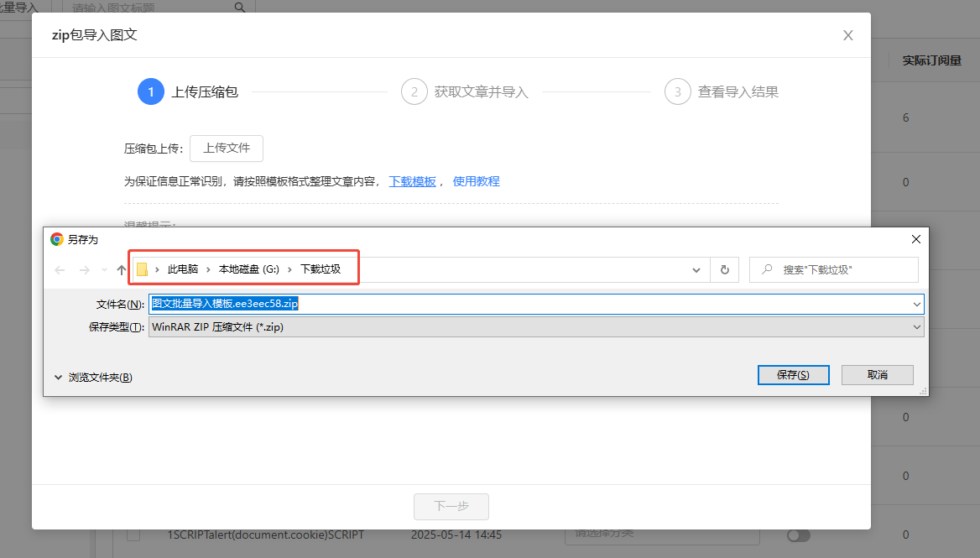
Task: Click the yellow folder icon in address bar
Action: (x=143, y=269)
